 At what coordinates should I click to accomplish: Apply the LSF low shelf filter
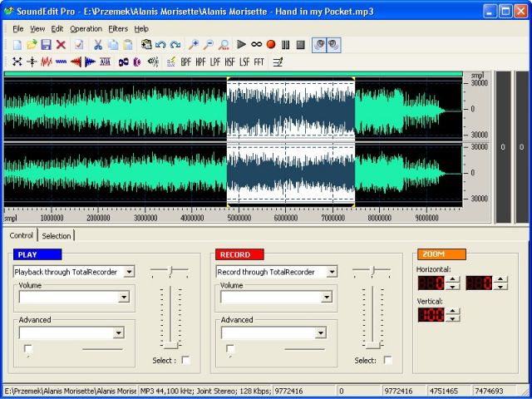coord(244,62)
